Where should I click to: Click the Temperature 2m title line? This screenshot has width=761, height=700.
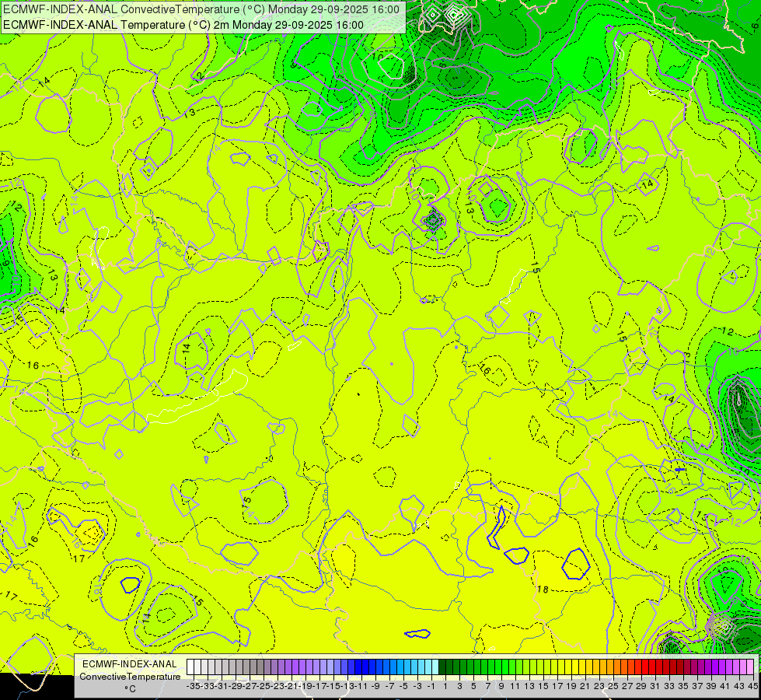[x=183, y=25]
